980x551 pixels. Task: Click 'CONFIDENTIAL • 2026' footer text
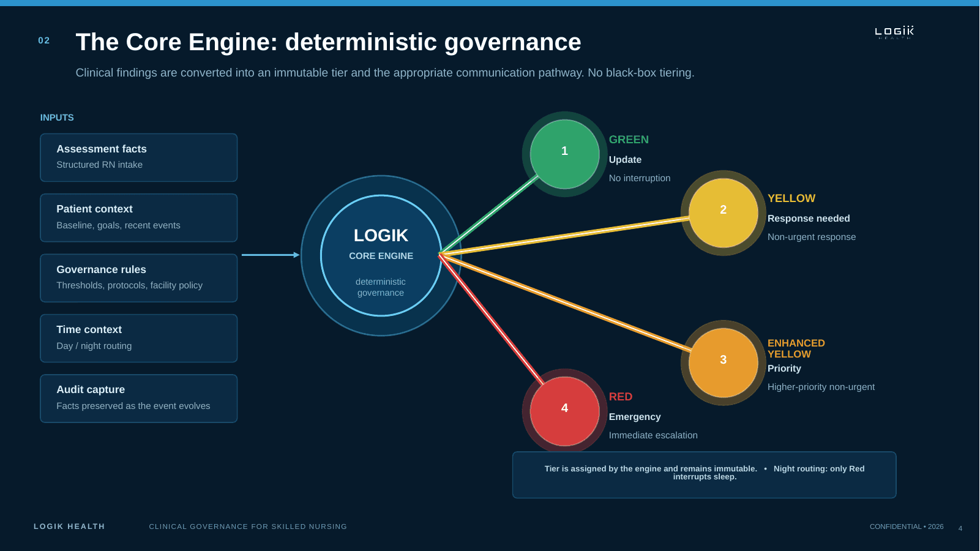point(907,527)
